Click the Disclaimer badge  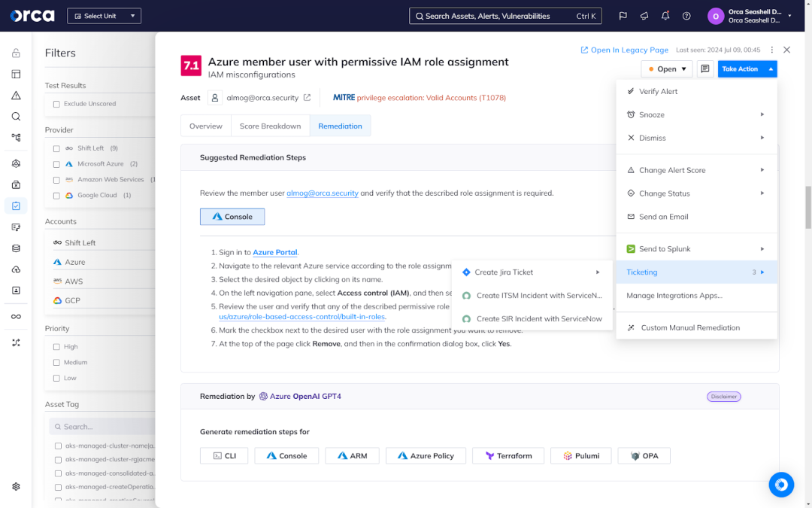(724, 397)
